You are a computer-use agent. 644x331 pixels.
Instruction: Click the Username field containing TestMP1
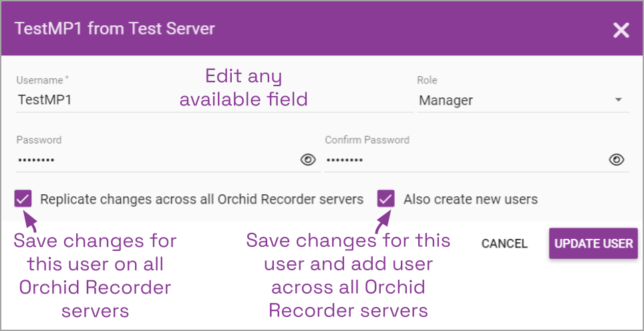214,101
